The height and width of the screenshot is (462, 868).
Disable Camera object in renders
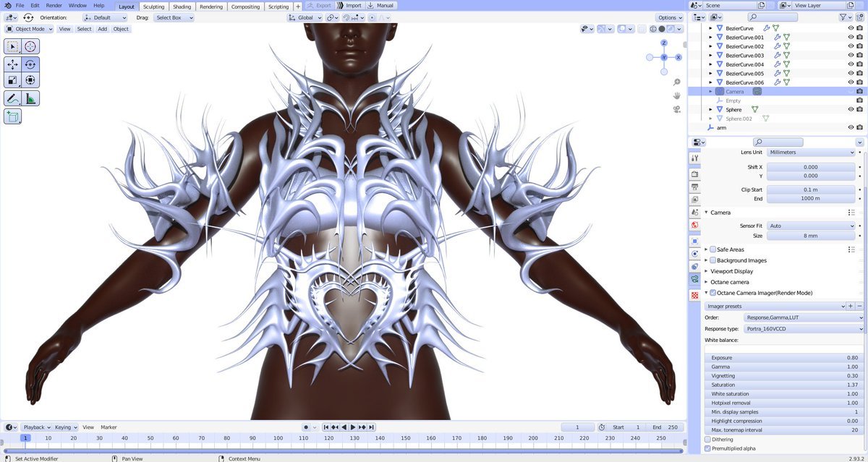(859, 92)
